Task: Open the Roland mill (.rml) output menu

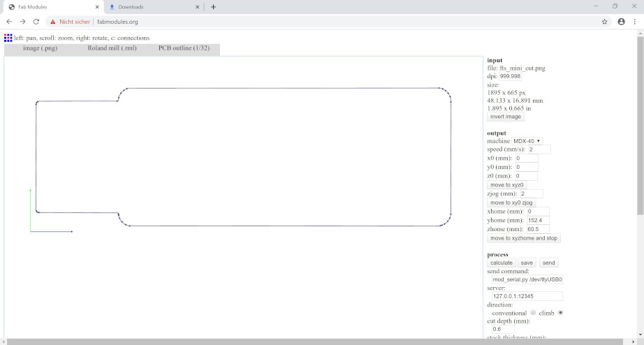Action: tap(112, 48)
